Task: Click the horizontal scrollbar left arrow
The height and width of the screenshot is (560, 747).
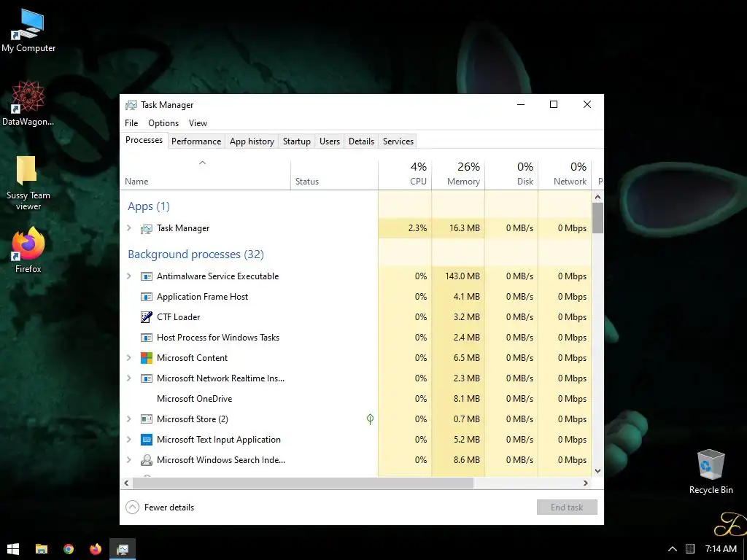Action: [x=126, y=483]
